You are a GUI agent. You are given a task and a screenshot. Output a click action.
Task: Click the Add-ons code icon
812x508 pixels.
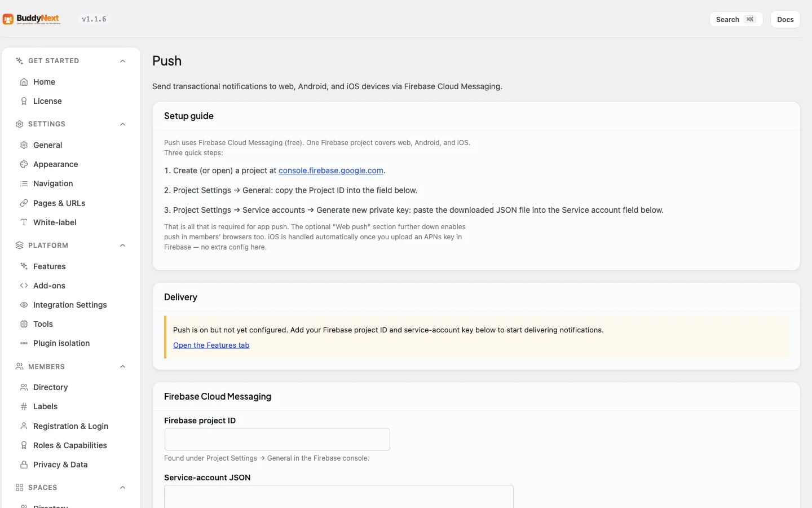click(x=24, y=286)
